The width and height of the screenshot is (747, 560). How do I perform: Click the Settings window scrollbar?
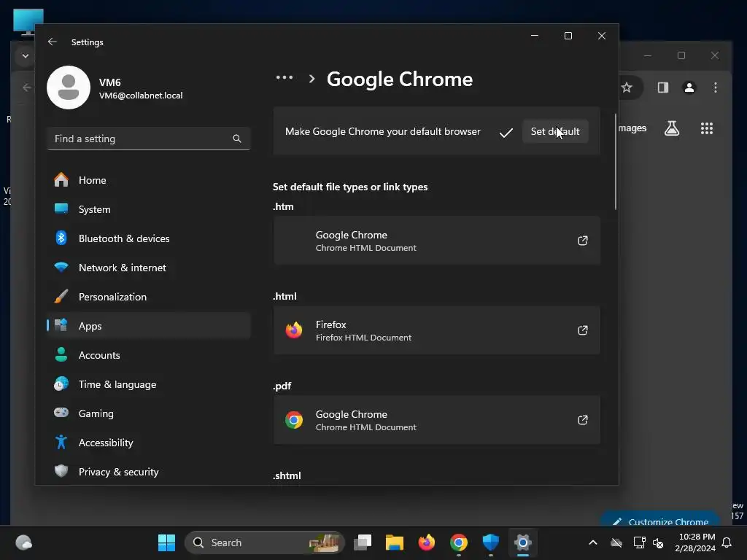(x=615, y=162)
